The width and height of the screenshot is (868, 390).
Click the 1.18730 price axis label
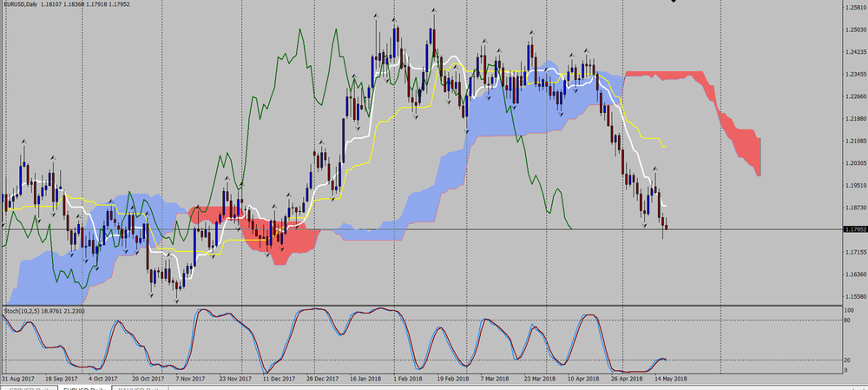pyautogui.click(x=854, y=208)
